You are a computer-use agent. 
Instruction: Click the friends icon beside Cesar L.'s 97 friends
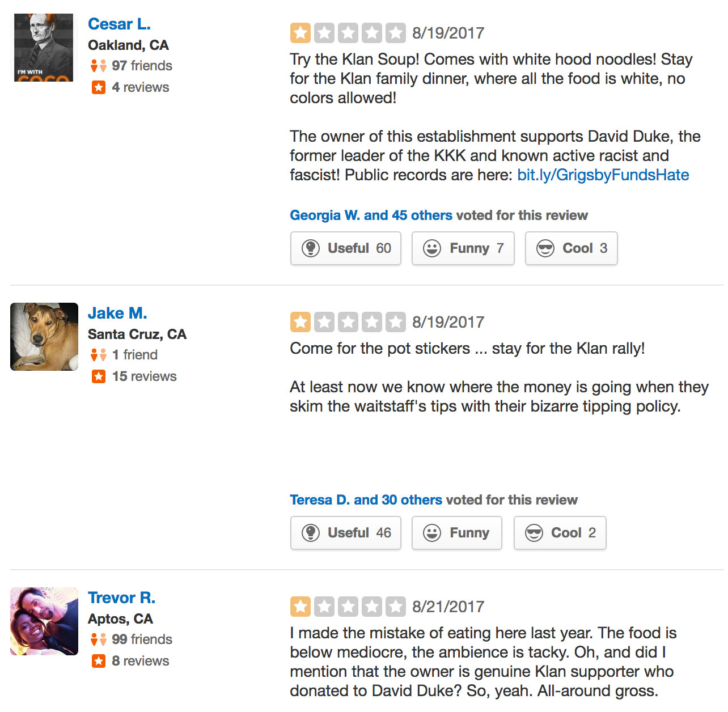pyautogui.click(x=98, y=66)
